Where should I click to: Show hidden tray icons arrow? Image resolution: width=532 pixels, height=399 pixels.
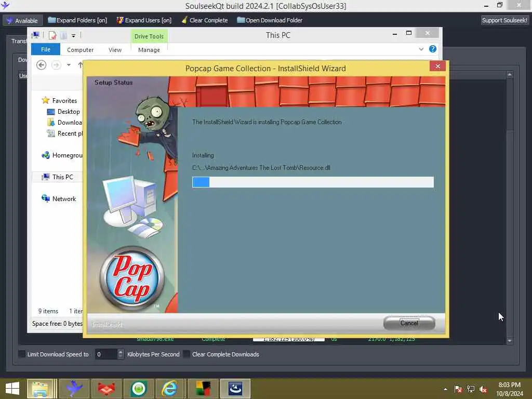[x=445, y=389]
